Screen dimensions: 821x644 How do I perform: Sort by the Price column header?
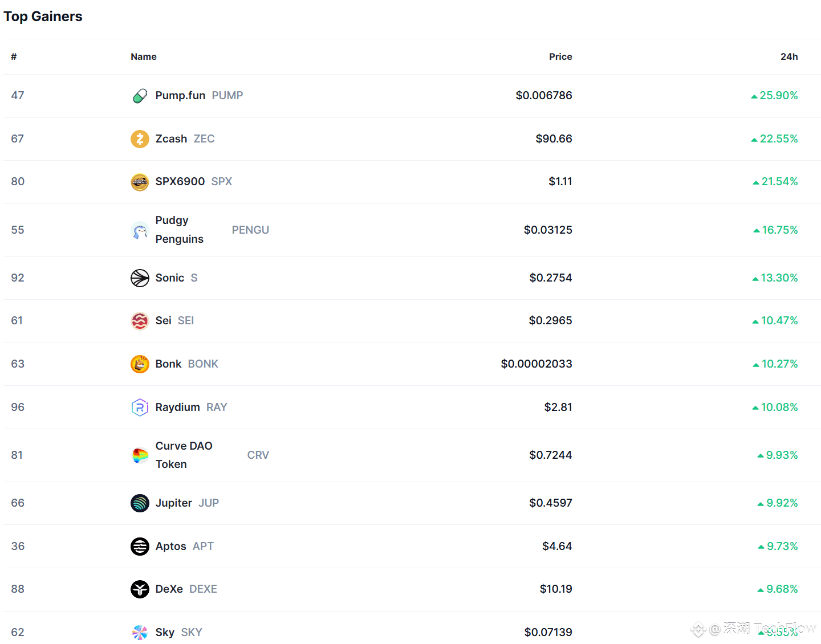click(560, 56)
